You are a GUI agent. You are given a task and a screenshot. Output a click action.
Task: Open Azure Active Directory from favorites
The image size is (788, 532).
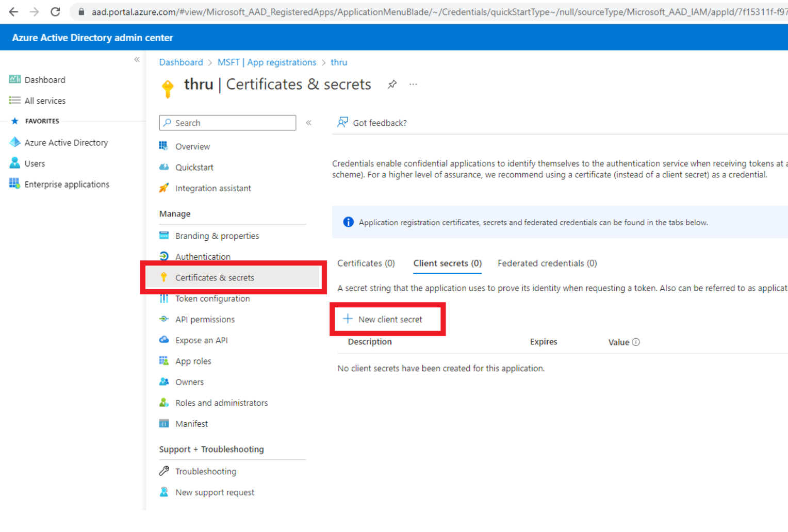[66, 143]
